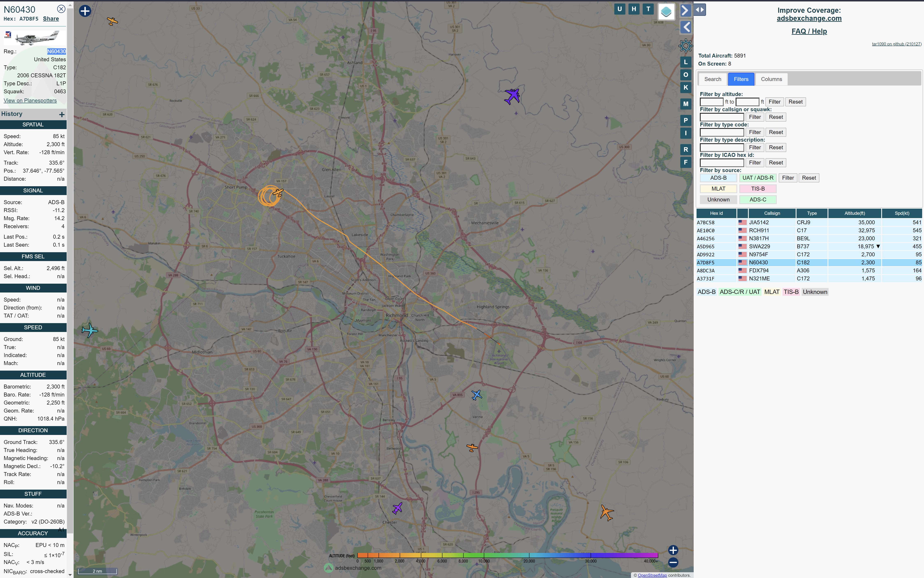Viewport: 924px width, 578px height.
Task: Sort table by Hex id column
Action: 716,213
